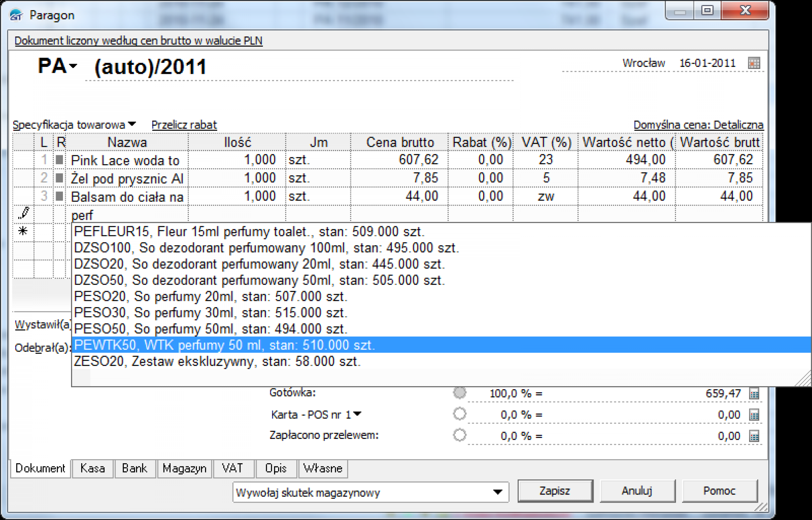Open the PA document type dropdown
812x520 pixels.
click(73, 66)
